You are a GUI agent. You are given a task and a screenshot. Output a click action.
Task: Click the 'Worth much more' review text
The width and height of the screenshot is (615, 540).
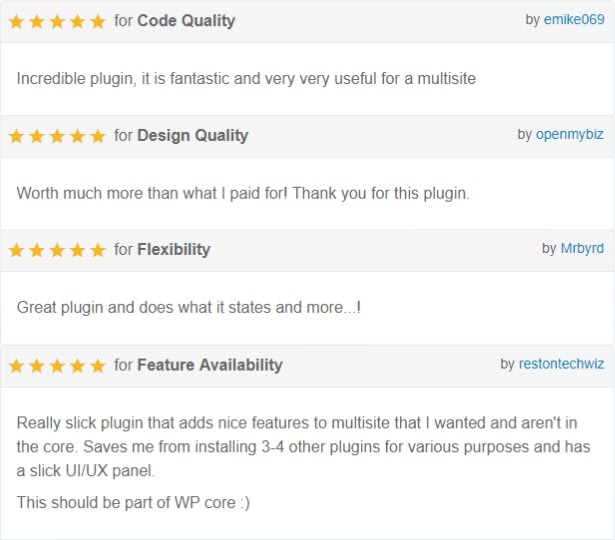tap(243, 193)
